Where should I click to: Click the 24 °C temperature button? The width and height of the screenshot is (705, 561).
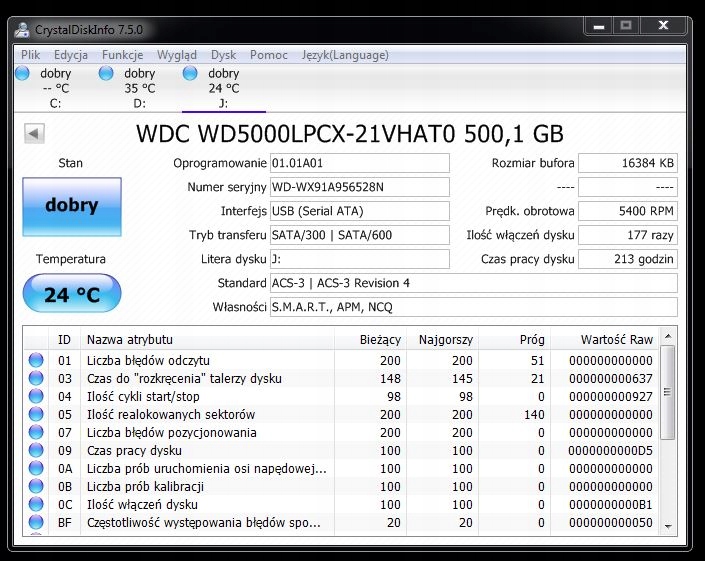point(72,294)
